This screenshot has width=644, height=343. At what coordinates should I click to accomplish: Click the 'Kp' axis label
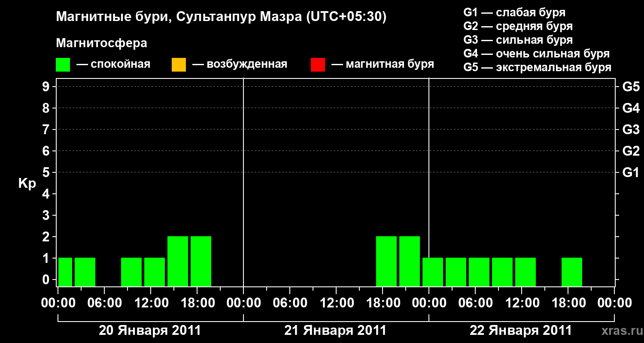pos(27,184)
